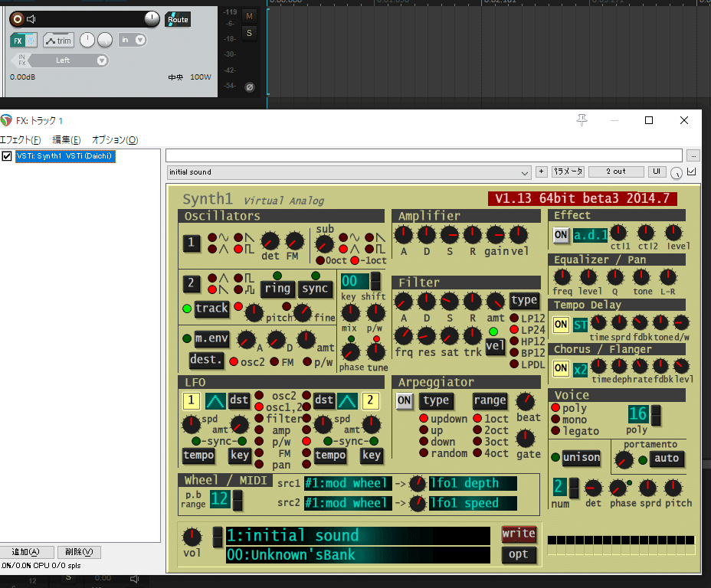Toggle Chorus / Flanger ON button

[x=561, y=368]
